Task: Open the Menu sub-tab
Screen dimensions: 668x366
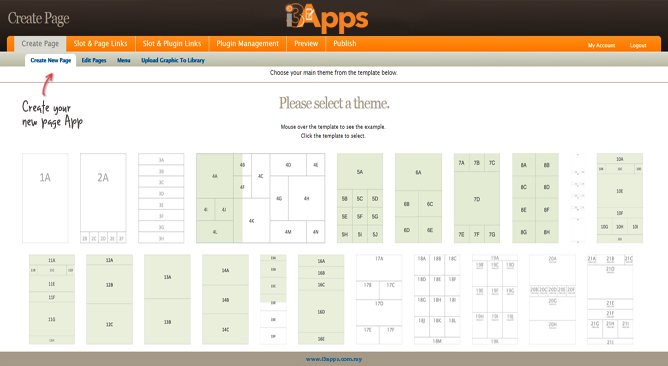Action: click(x=124, y=60)
